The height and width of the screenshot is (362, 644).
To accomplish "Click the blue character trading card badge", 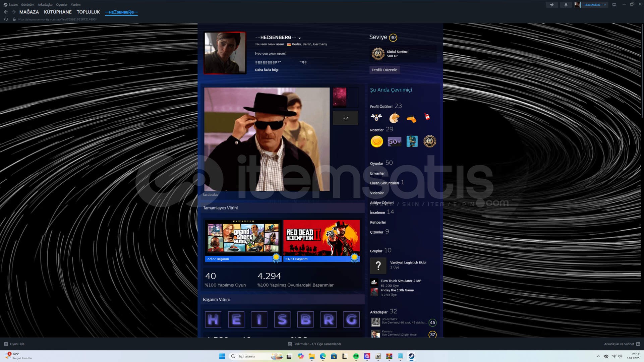I will click(412, 141).
